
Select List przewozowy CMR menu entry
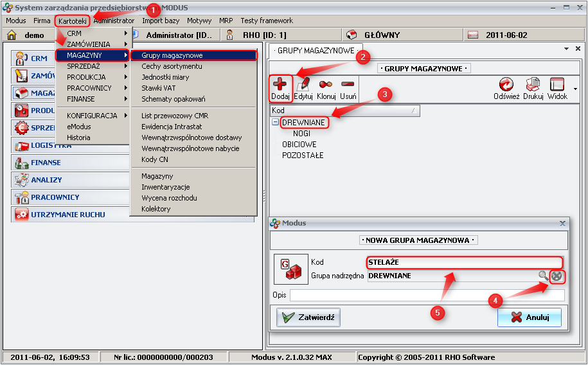193,116
